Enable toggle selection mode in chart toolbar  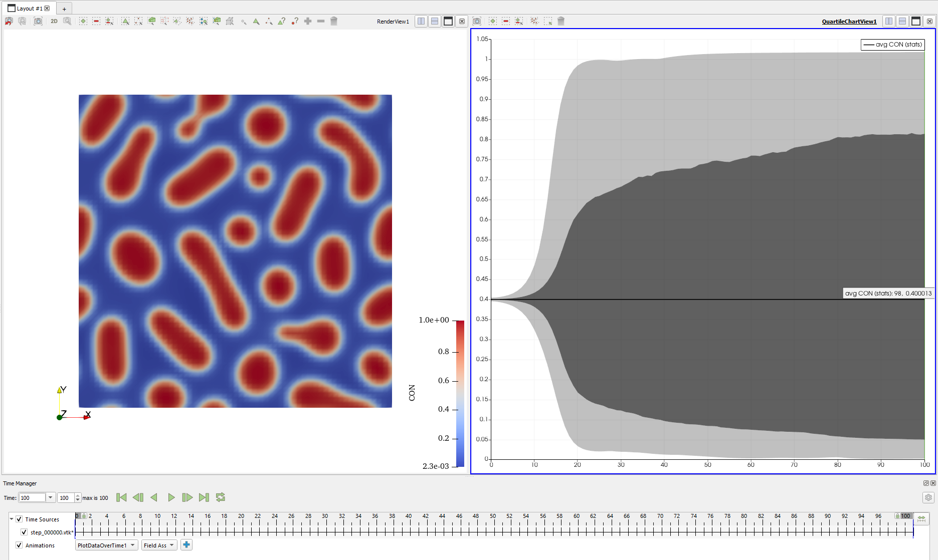point(519,21)
